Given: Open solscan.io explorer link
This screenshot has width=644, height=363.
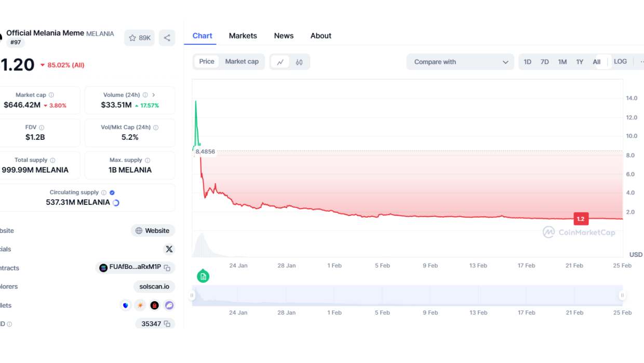Looking at the screenshot, I should pyautogui.click(x=154, y=287).
